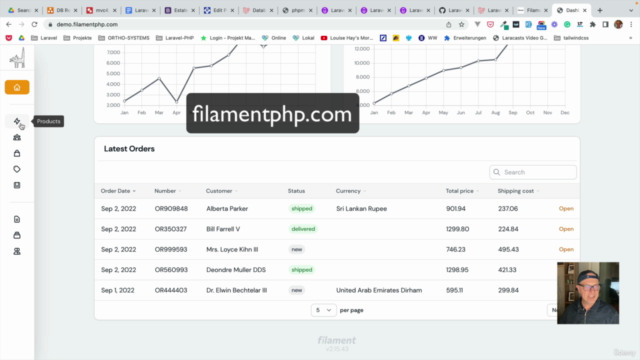This screenshot has height=360, width=640.
Task: Switch to the Filament browser tab
Action: 532,10
